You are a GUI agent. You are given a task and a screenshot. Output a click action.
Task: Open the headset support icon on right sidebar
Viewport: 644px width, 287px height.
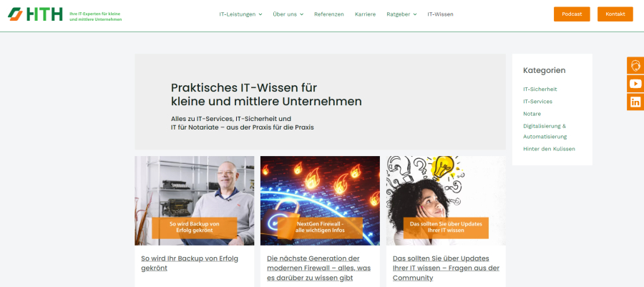pos(635,66)
